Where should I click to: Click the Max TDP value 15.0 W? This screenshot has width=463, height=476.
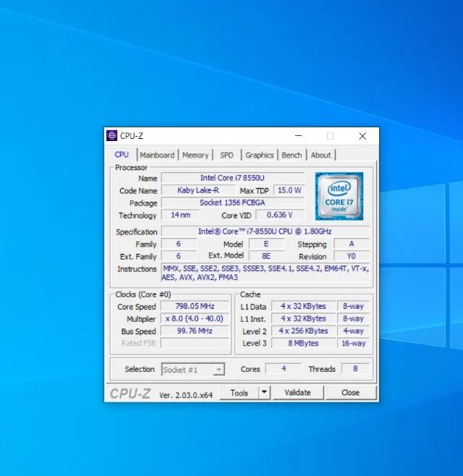tap(289, 190)
